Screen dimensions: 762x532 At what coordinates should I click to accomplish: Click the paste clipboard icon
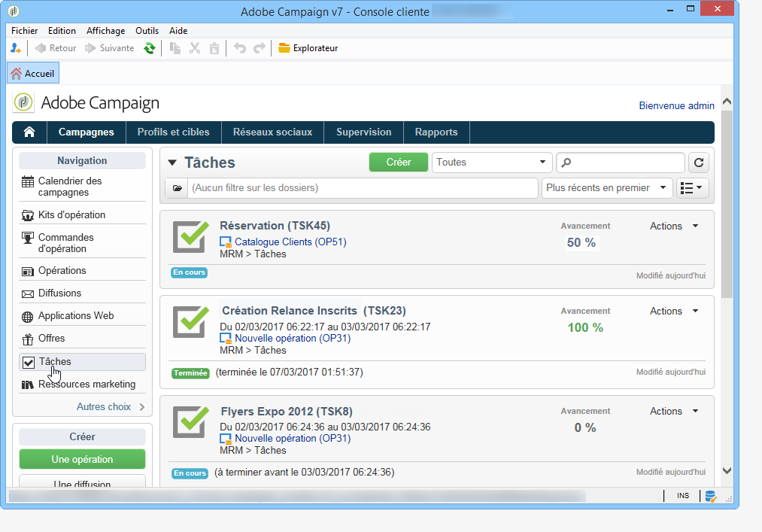tap(214, 48)
